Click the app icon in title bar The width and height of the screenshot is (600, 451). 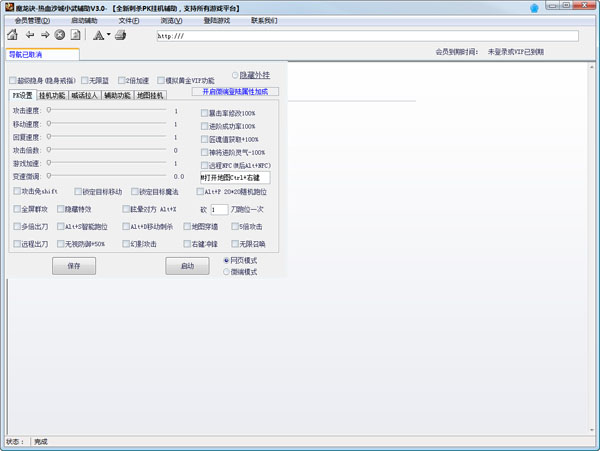click(8, 7)
